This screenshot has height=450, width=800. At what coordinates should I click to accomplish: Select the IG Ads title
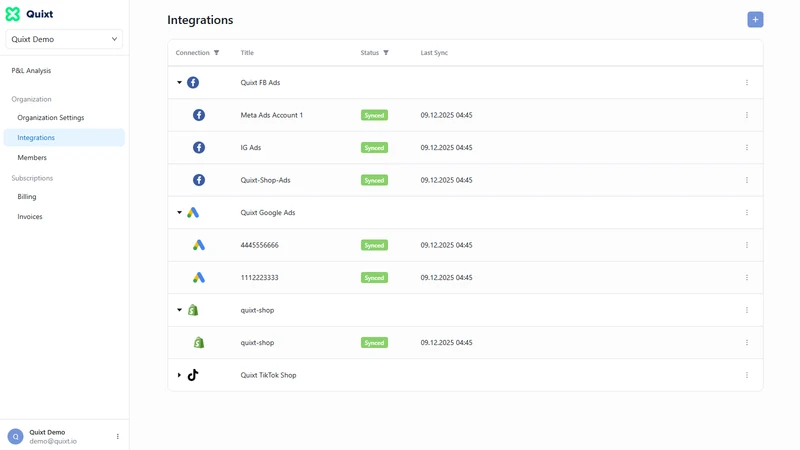tap(251, 147)
